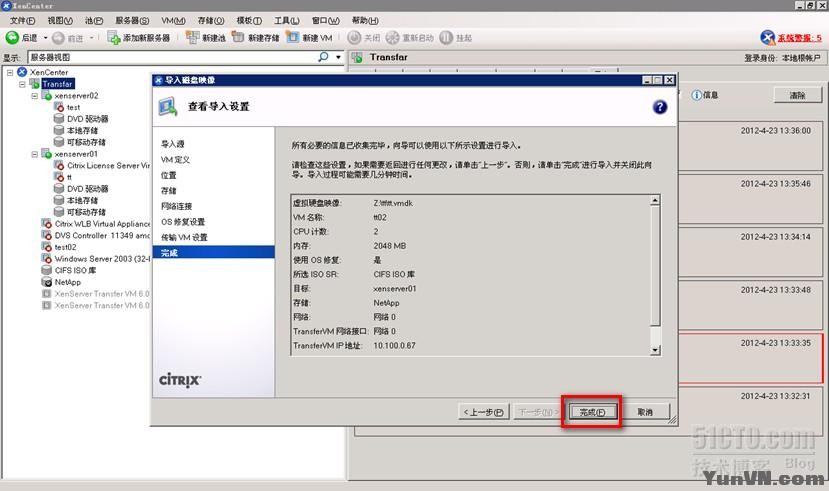Open the 模板(T) menu

249,21
